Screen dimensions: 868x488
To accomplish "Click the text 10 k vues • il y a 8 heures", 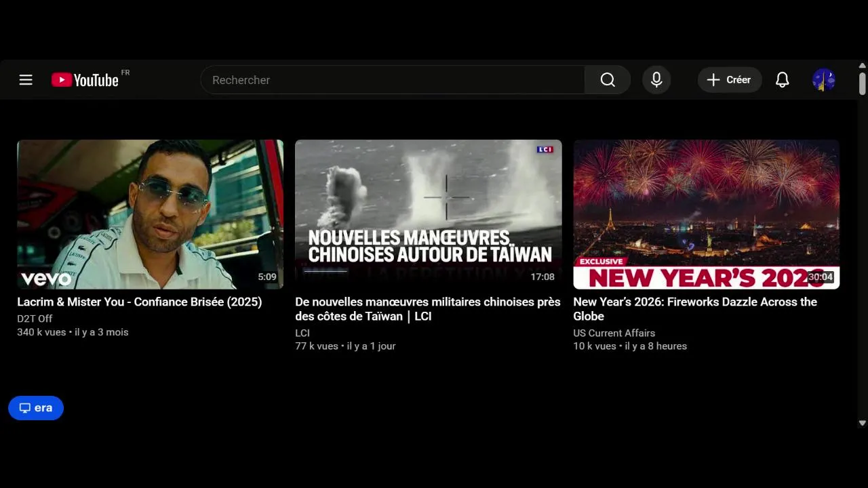I will pos(630,346).
